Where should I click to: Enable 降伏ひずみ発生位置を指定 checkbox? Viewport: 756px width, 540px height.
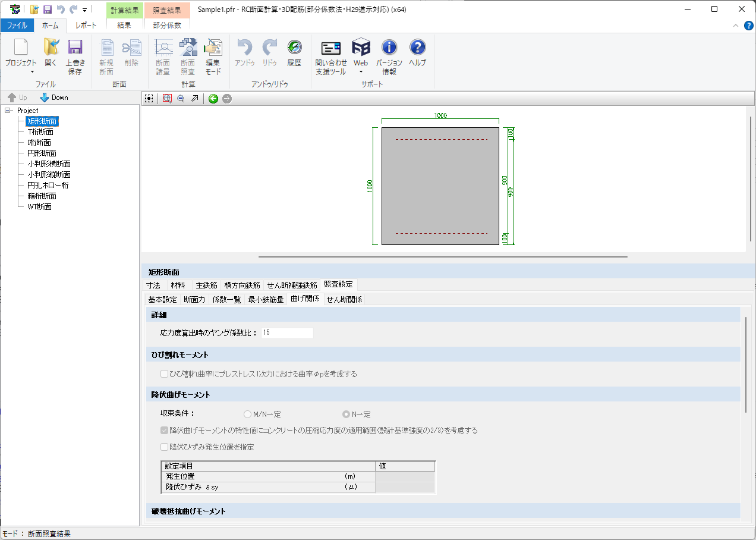pos(165,447)
